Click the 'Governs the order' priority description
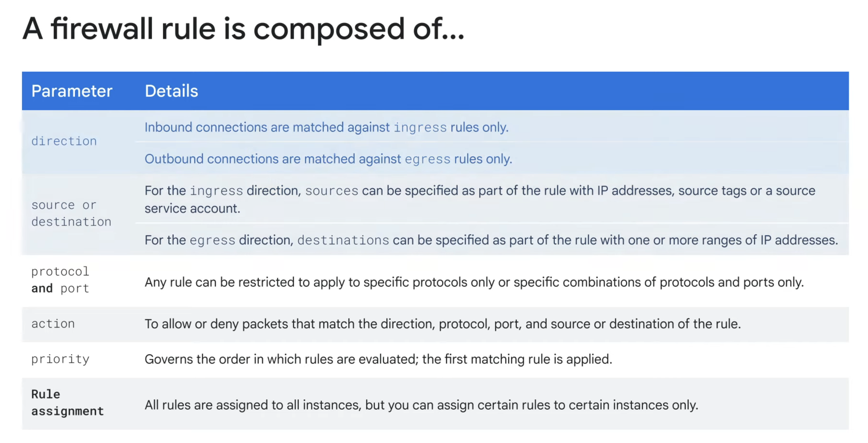 (x=378, y=359)
